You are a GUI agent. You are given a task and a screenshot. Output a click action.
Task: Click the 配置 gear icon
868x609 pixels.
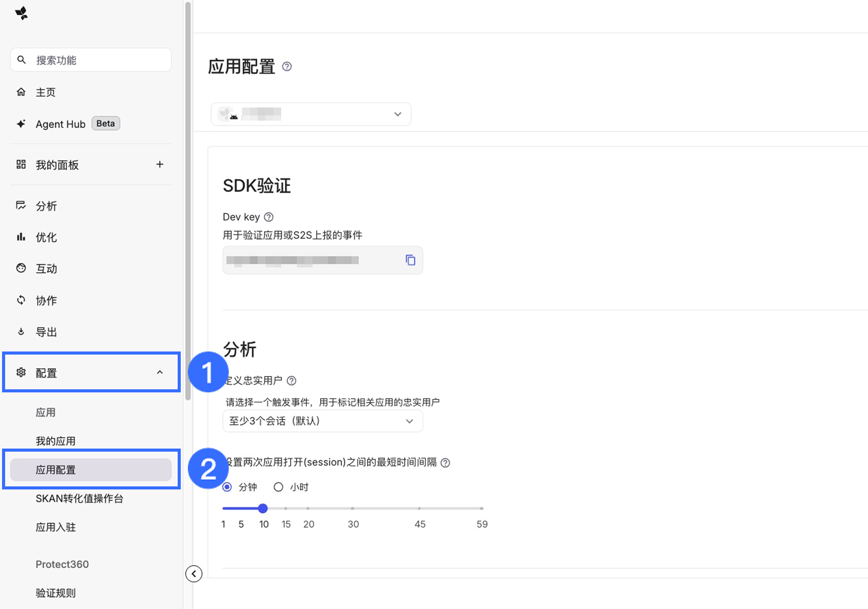click(21, 372)
